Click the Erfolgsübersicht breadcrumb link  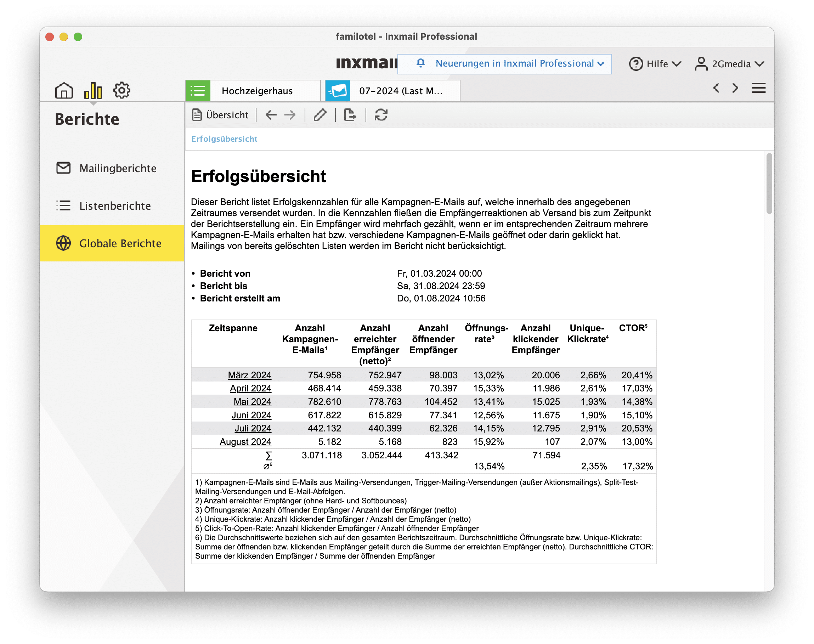[224, 139]
